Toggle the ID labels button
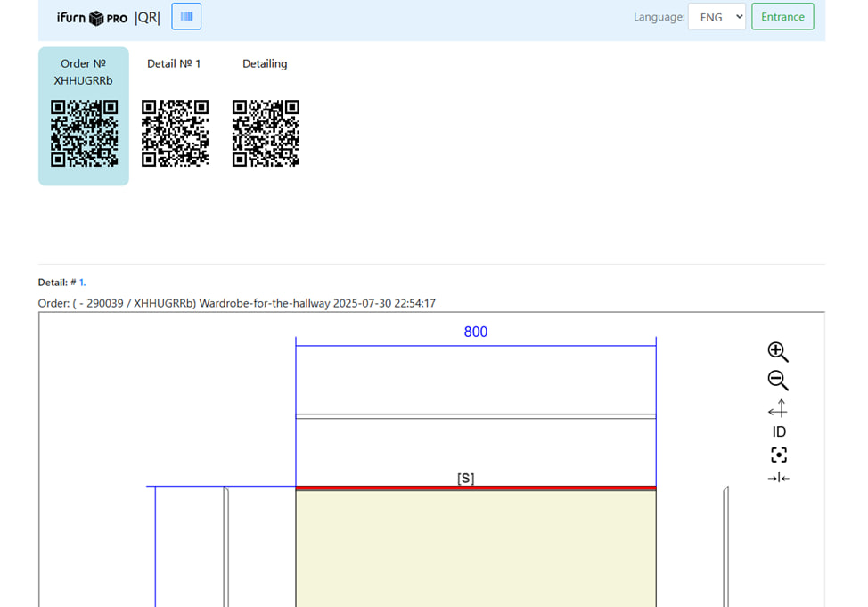 (779, 432)
